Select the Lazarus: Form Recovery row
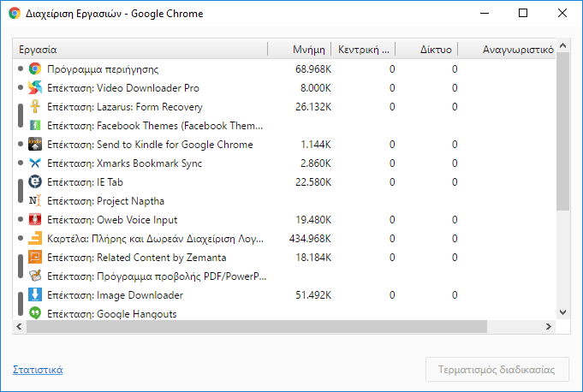 [284, 107]
